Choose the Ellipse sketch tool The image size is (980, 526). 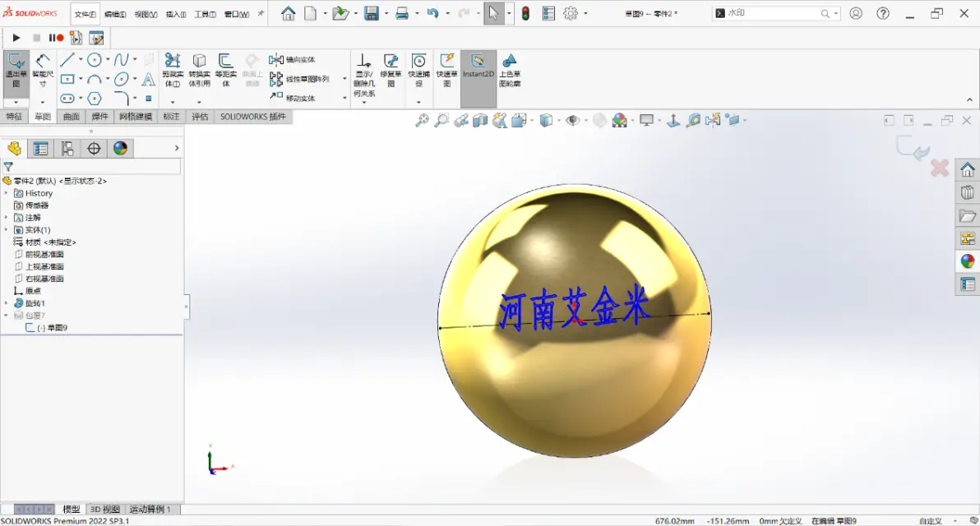(x=121, y=79)
